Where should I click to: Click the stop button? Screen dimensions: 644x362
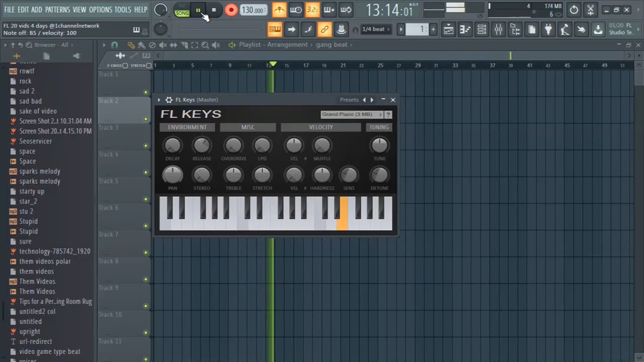pos(214,10)
